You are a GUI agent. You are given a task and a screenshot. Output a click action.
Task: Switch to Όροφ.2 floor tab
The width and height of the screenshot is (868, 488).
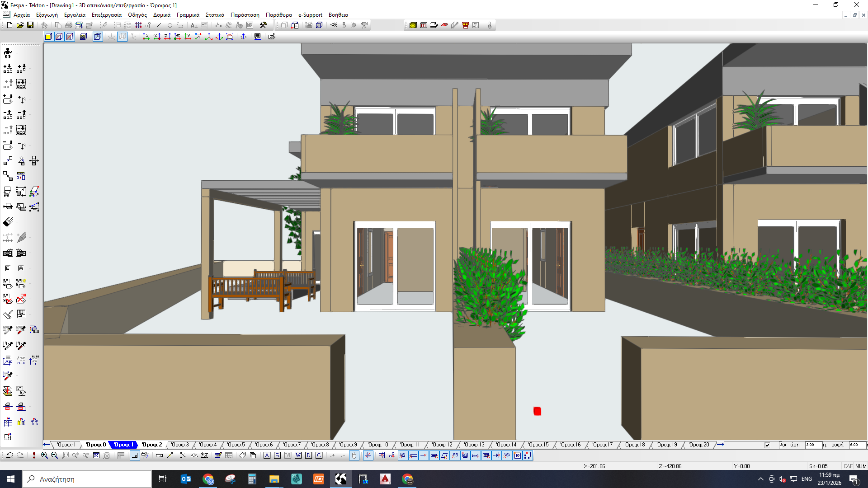(x=151, y=445)
